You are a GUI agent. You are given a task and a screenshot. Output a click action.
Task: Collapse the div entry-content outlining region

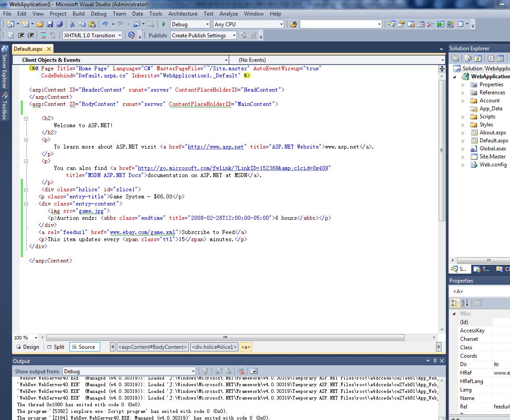[x=26, y=204]
